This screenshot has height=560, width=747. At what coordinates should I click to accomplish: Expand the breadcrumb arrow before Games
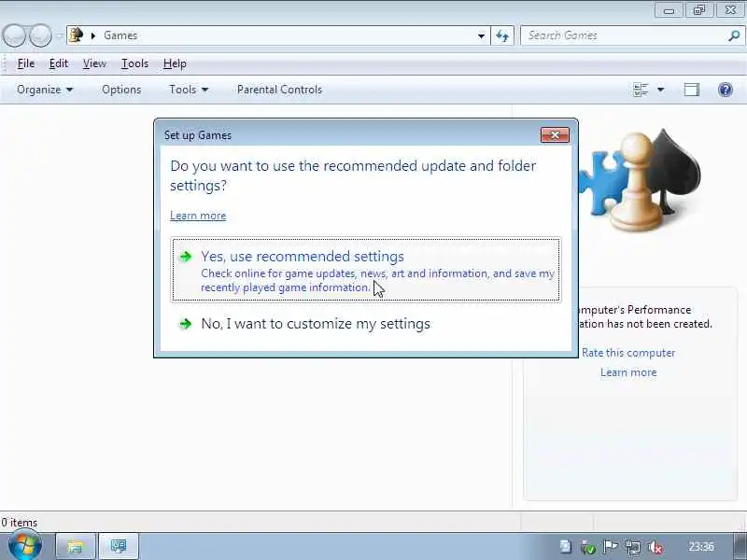point(93,35)
